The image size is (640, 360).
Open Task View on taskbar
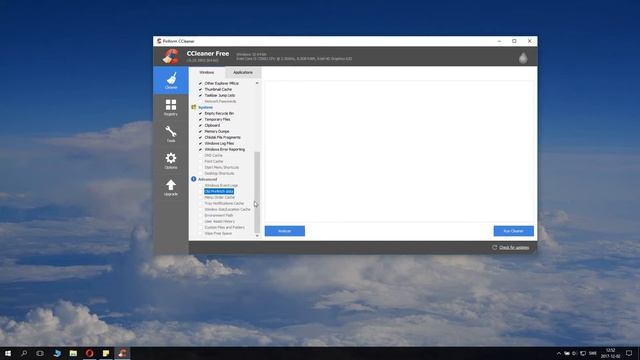(x=40, y=353)
